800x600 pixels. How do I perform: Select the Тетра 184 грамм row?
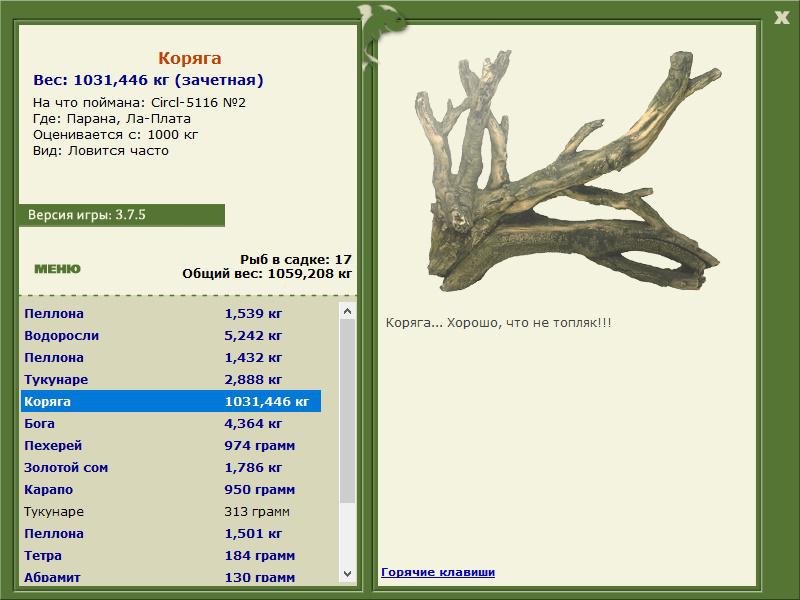click(171, 555)
